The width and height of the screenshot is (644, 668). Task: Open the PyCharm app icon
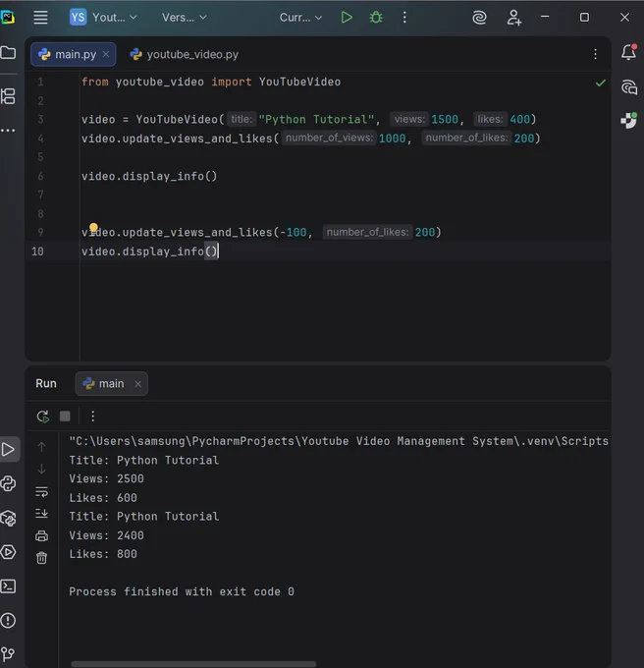pyautogui.click(x=7, y=17)
